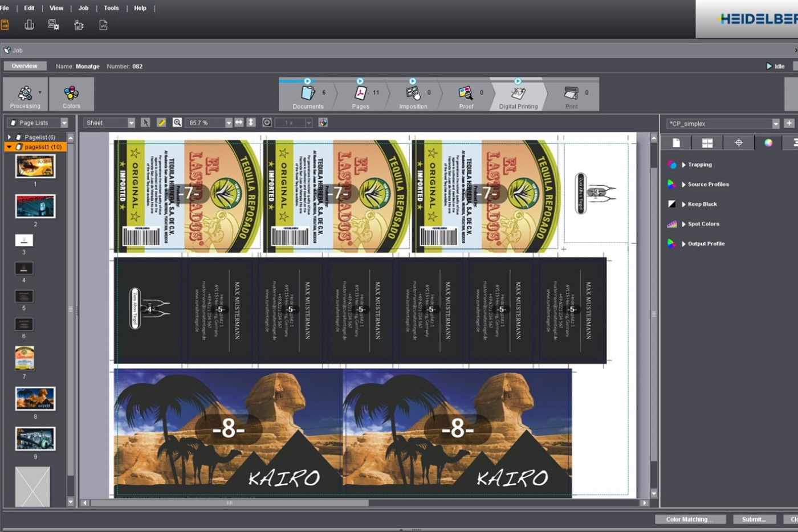Click the fit height arrows icon

pos(251,122)
